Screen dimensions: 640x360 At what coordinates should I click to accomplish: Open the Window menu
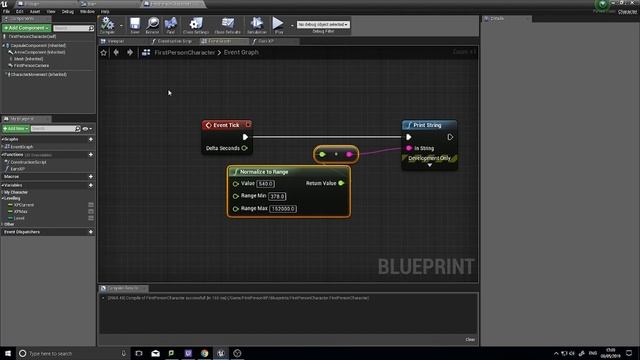(87, 11)
